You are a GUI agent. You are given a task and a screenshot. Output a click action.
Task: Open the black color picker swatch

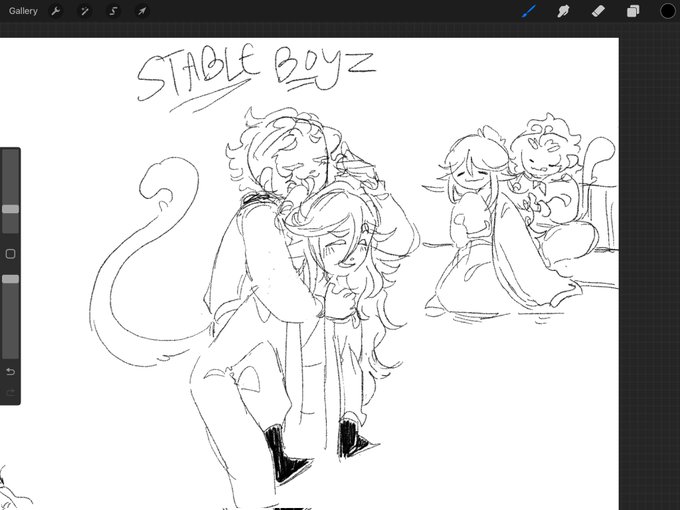coord(667,11)
